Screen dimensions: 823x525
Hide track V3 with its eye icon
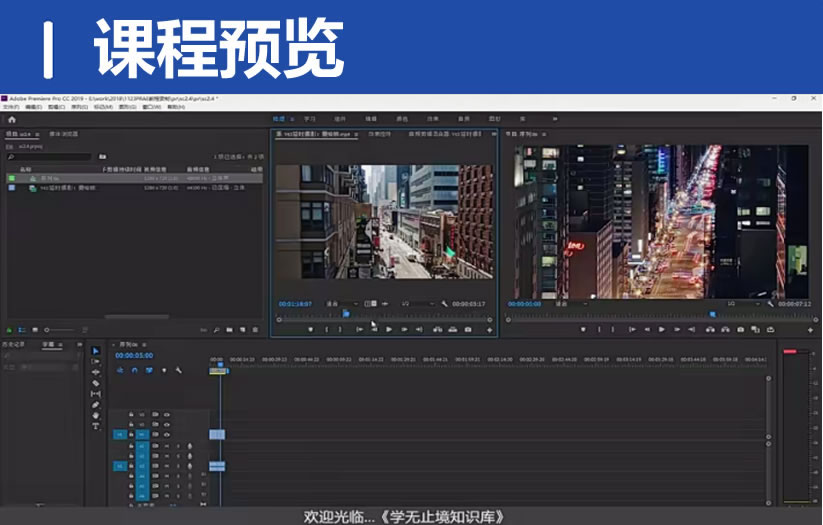tap(167, 414)
